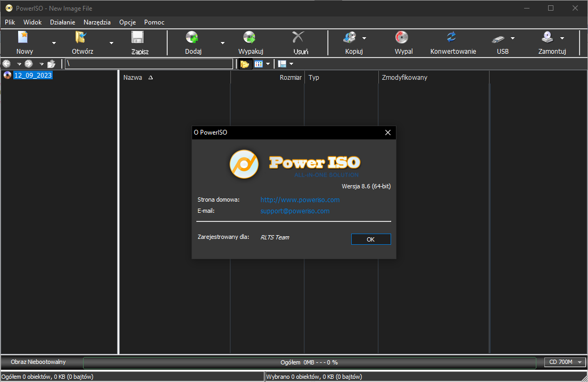Click the Zamontuj (mount) icon
This screenshot has height=382, width=588.
tap(548, 37)
